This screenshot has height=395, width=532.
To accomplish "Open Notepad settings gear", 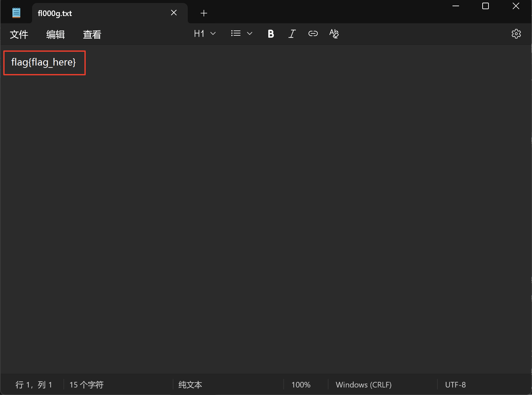I will pyautogui.click(x=516, y=34).
